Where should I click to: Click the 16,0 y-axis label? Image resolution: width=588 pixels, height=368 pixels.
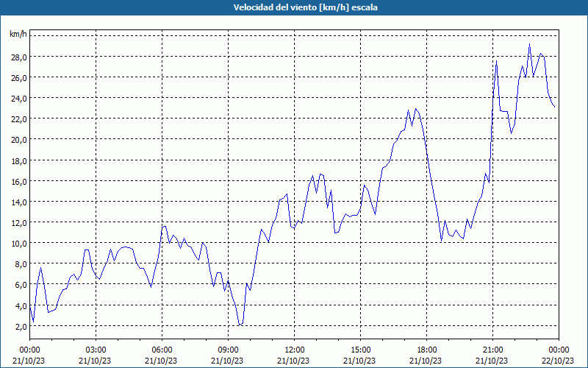19,181
